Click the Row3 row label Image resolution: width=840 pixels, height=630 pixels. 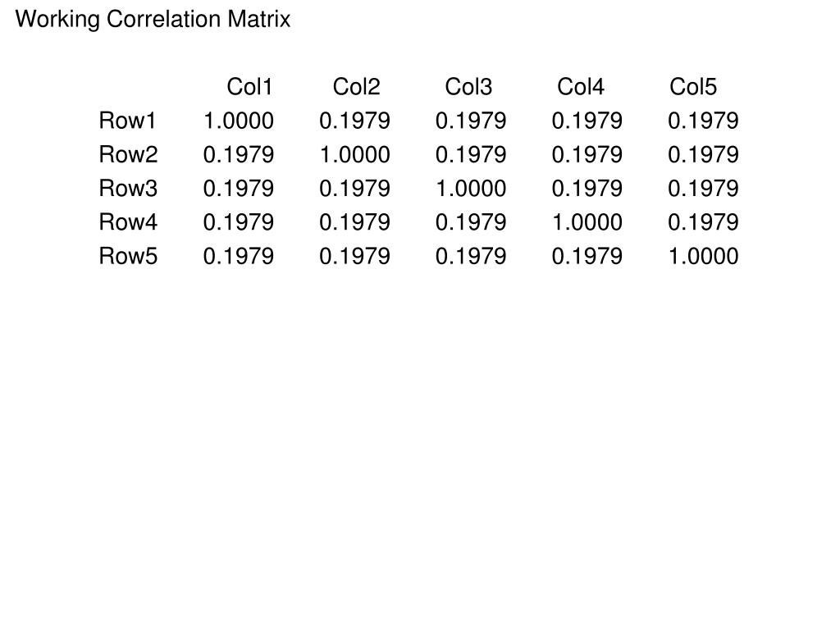coord(128,188)
